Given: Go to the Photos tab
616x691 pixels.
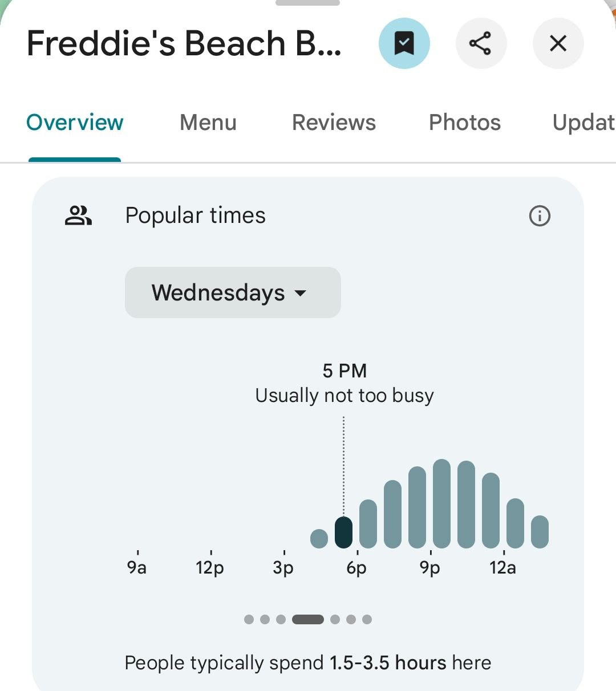Looking at the screenshot, I should (464, 123).
